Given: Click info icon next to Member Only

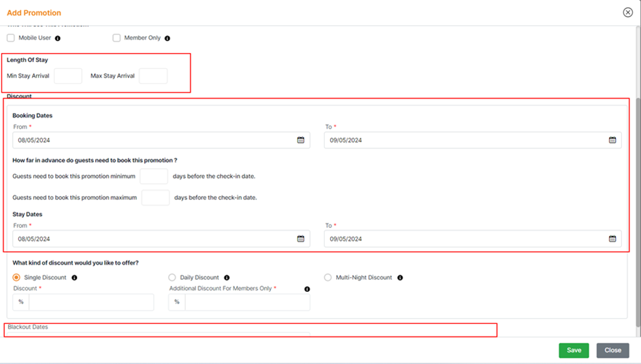Looking at the screenshot, I should pos(167,39).
